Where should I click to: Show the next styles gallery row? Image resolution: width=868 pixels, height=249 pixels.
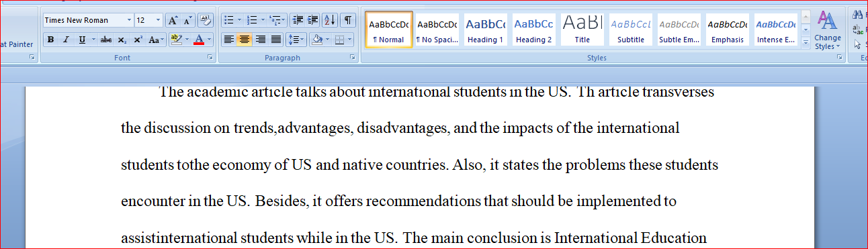(806, 30)
